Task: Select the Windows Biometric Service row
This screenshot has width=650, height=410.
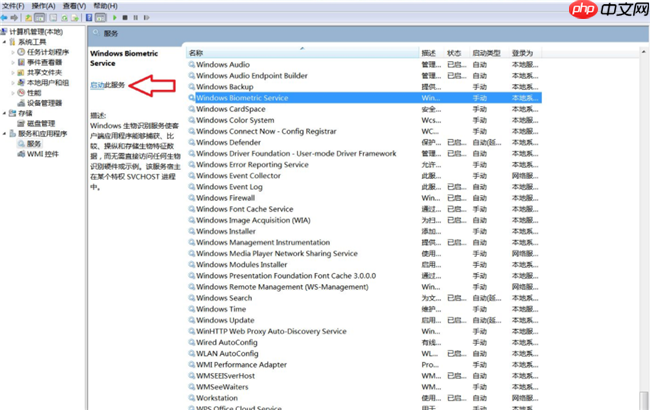Action: tap(364, 98)
